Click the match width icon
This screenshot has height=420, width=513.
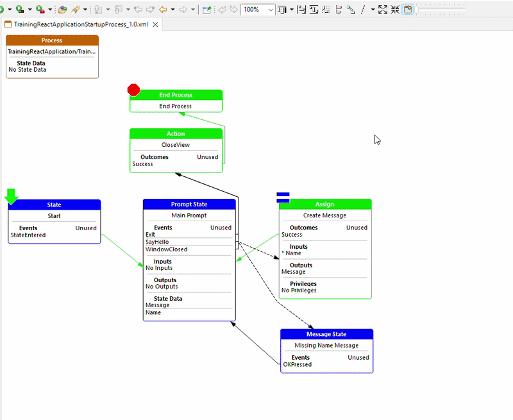coord(301,10)
